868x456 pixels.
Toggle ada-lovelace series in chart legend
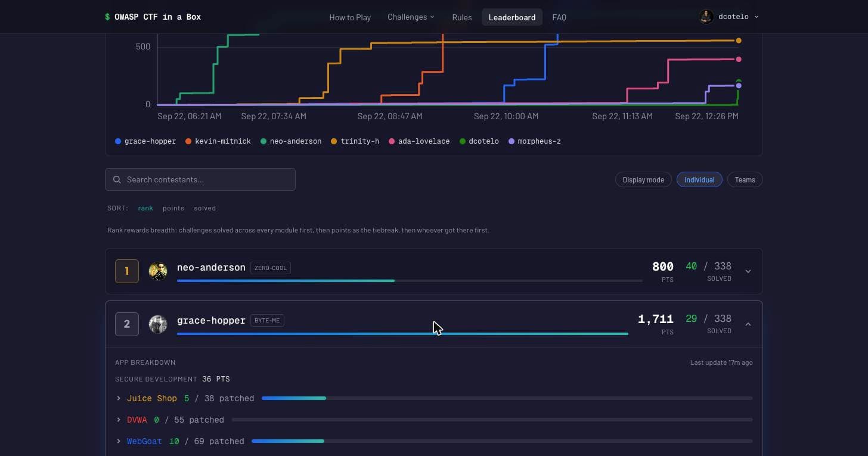tap(419, 141)
